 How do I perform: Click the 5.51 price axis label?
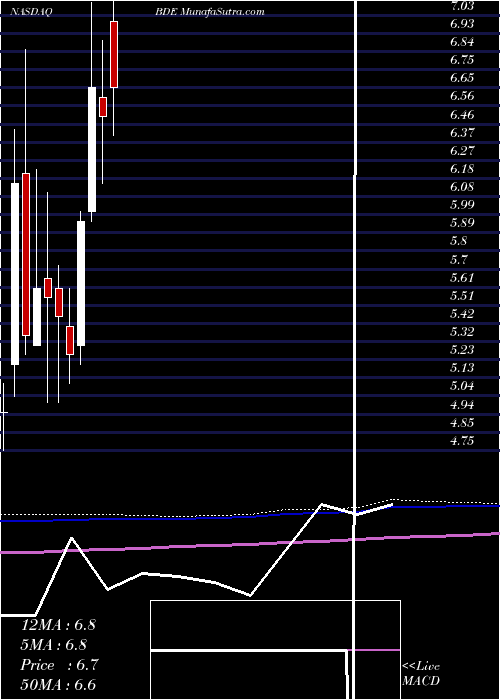462,296
